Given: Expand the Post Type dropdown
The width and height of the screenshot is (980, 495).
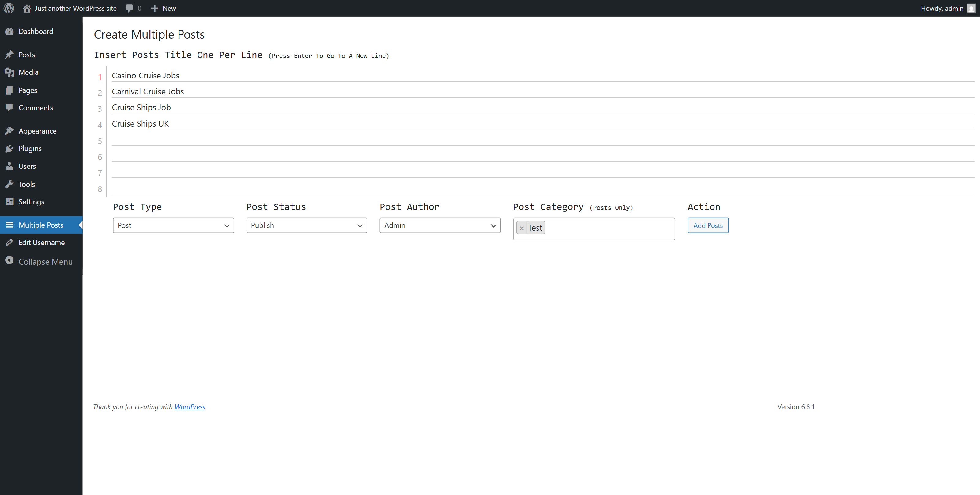Looking at the screenshot, I should (x=173, y=225).
